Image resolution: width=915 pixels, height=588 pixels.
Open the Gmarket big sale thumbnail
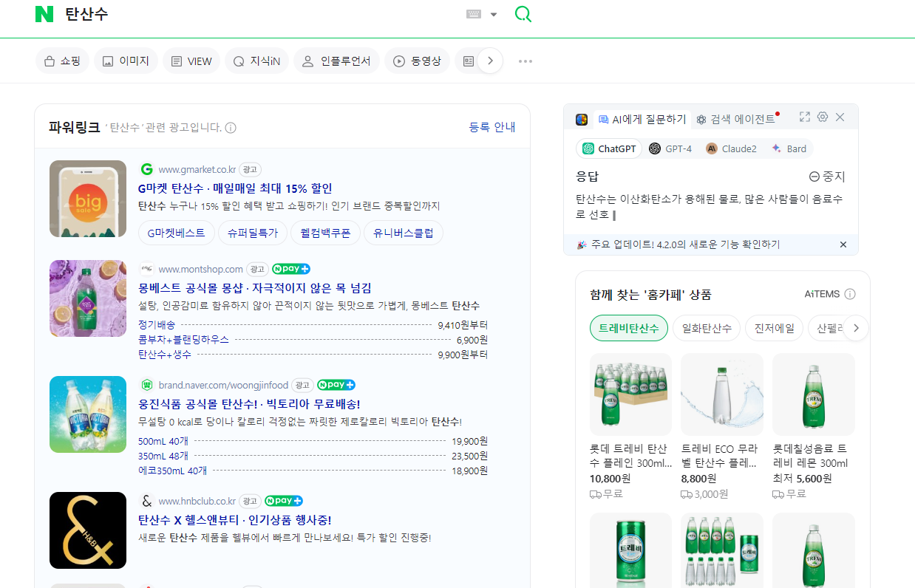pyautogui.click(x=88, y=199)
